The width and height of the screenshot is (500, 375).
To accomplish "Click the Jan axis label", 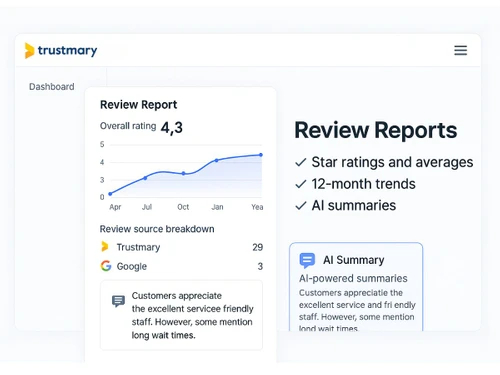I will (x=217, y=207).
